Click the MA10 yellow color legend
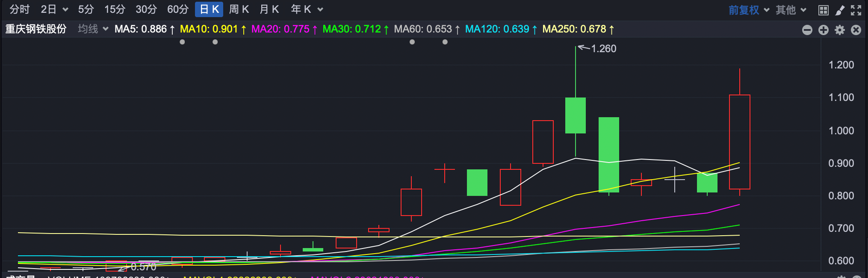This screenshot has width=868, height=278. point(209,29)
